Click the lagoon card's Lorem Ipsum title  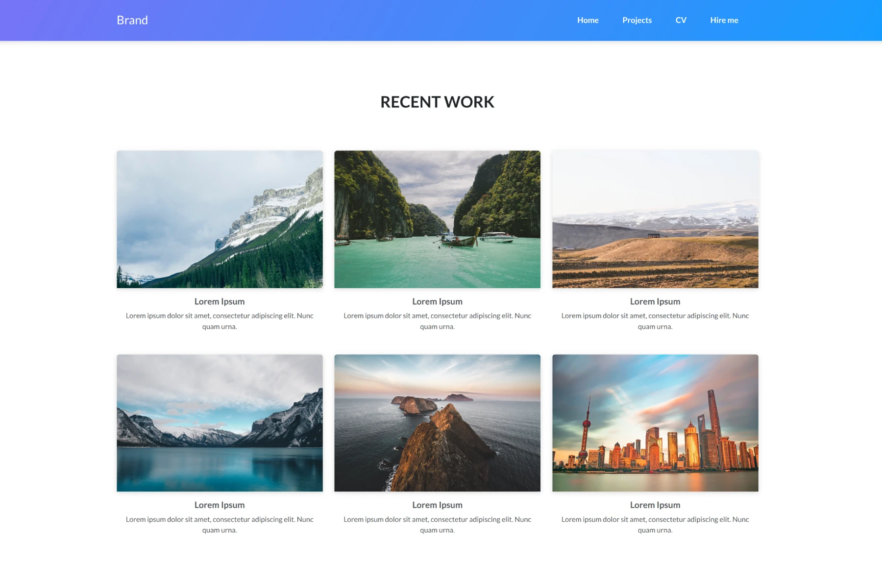437,301
